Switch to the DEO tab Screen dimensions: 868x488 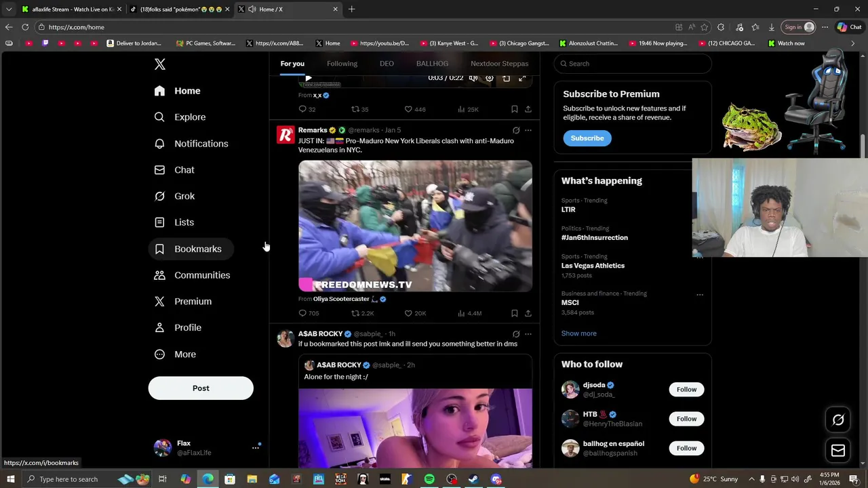tap(387, 64)
